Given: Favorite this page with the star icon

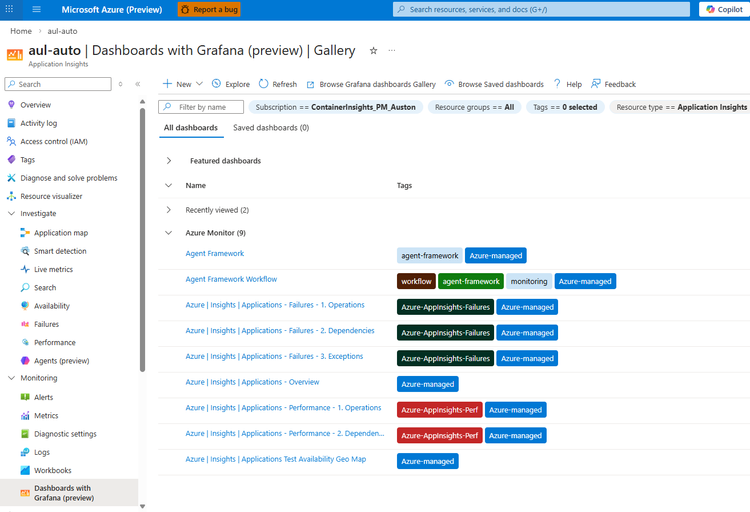Looking at the screenshot, I should pyautogui.click(x=374, y=51).
